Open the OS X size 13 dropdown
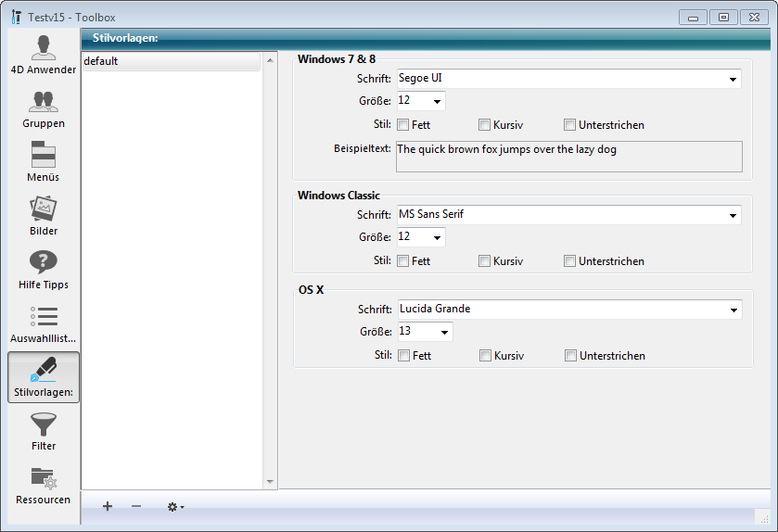The width and height of the screenshot is (778, 532). [x=444, y=332]
